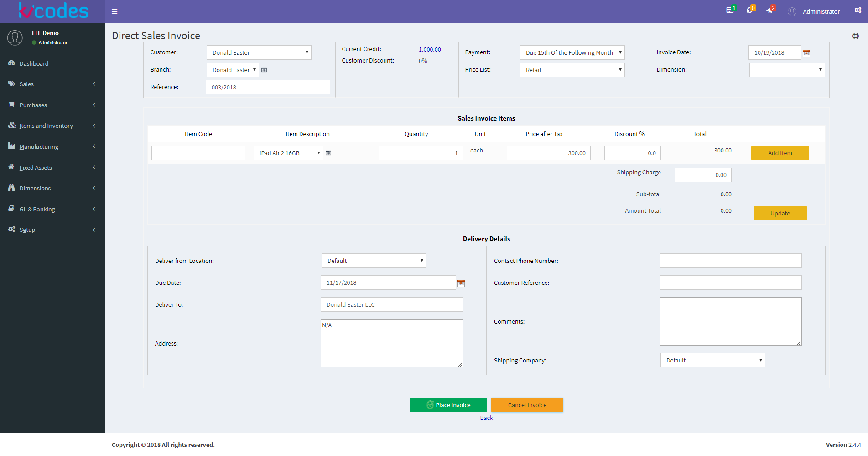Open the Shipping Company dropdown
The image size is (868, 456).
pyautogui.click(x=712, y=361)
